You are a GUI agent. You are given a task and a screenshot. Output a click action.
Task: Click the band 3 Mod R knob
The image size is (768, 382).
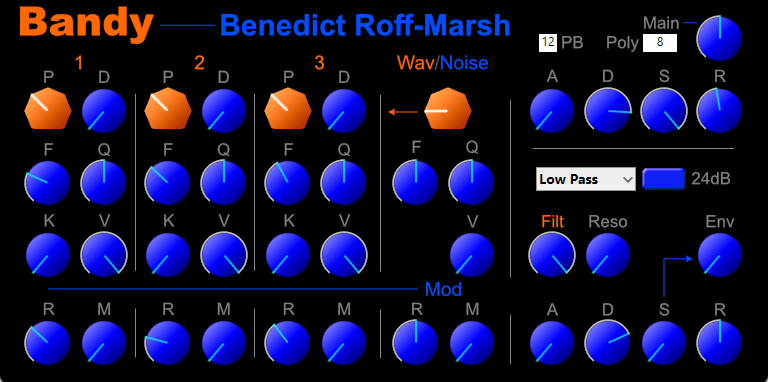(x=288, y=343)
